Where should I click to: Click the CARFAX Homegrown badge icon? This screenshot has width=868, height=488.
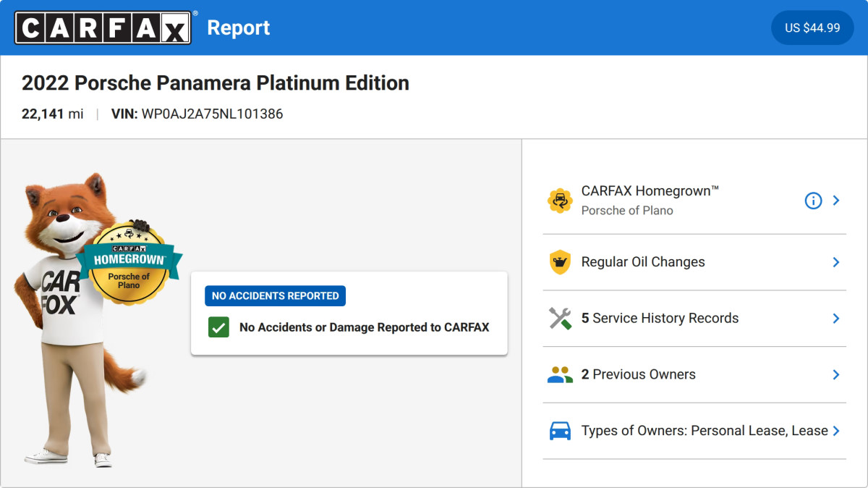pos(560,201)
